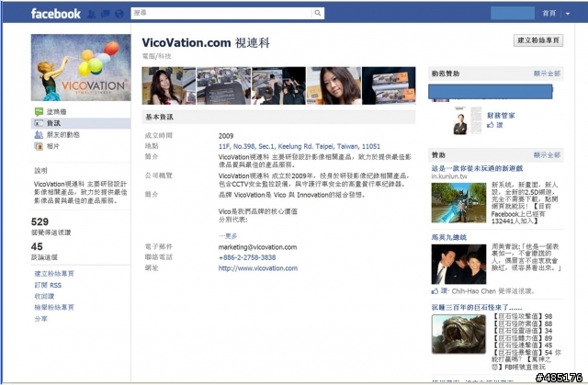Click the 基本資訊 section header
This screenshot has height=385, width=588.
(278, 117)
